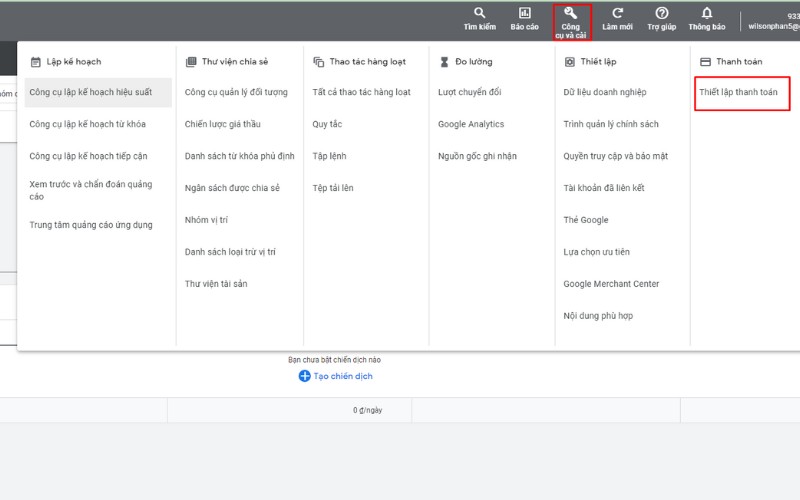Open Thiết lập thanh toán billing settings
The image size is (800, 500).
738,92
